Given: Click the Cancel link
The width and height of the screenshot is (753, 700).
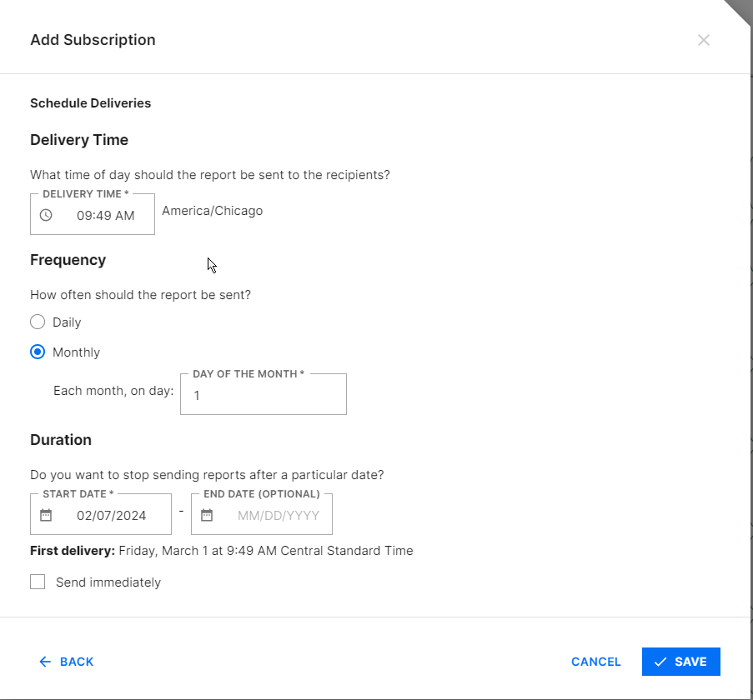Looking at the screenshot, I should click(595, 661).
